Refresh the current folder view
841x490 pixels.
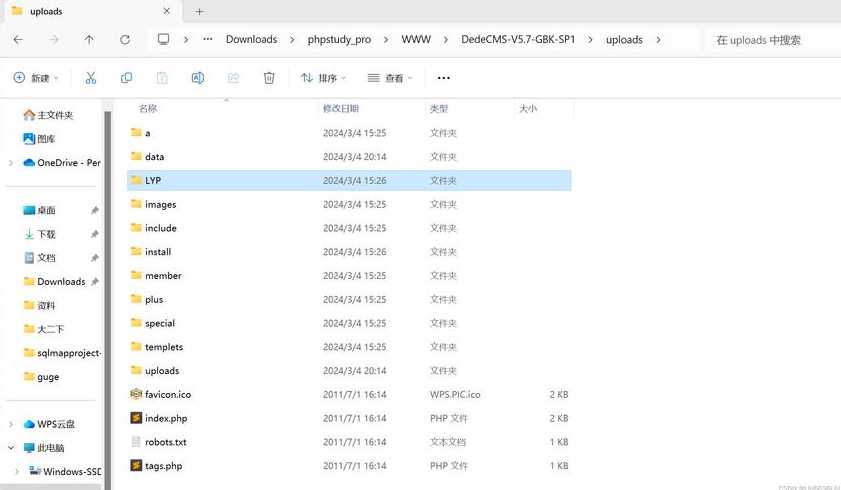click(x=124, y=40)
